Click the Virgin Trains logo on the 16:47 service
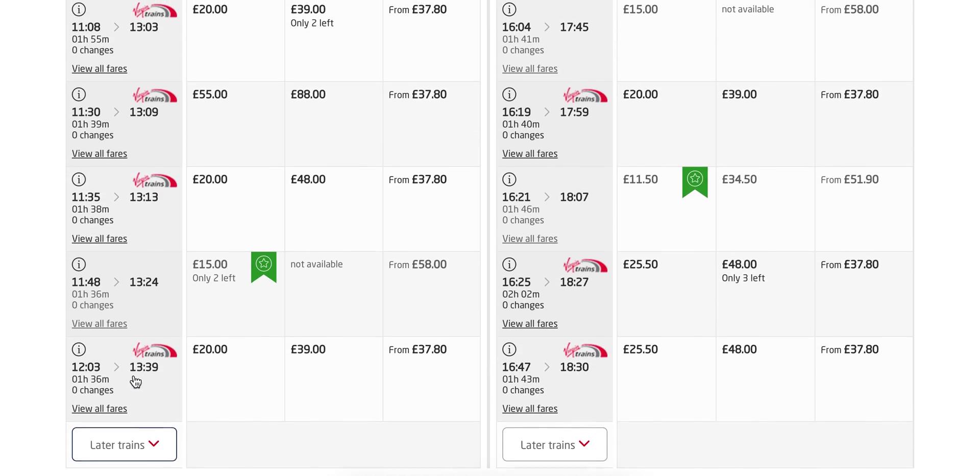The height and width of the screenshot is (476, 980). coord(585,350)
